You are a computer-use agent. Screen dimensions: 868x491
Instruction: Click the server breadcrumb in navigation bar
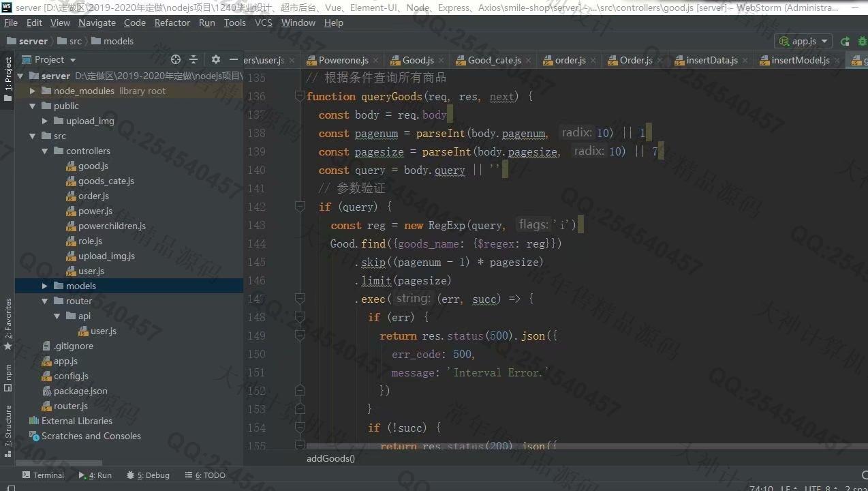coord(27,41)
